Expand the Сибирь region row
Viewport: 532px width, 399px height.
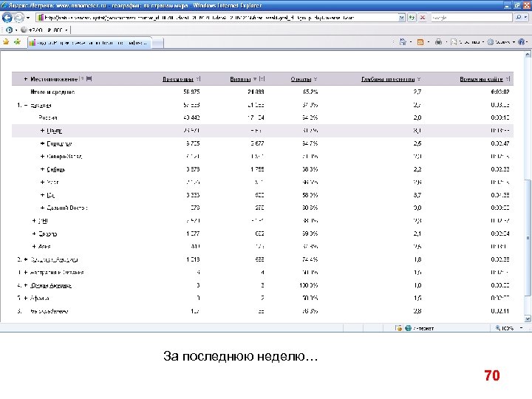42,169
